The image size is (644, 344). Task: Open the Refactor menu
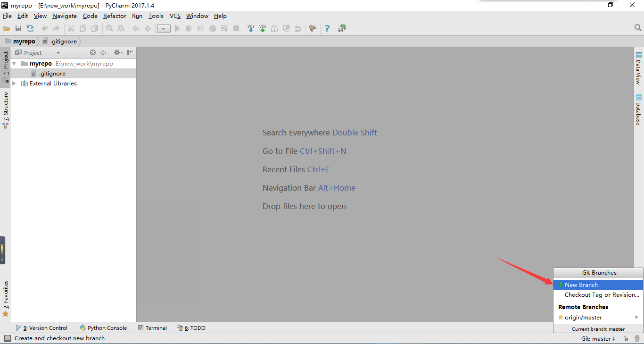pyautogui.click(x=115, y=16)
